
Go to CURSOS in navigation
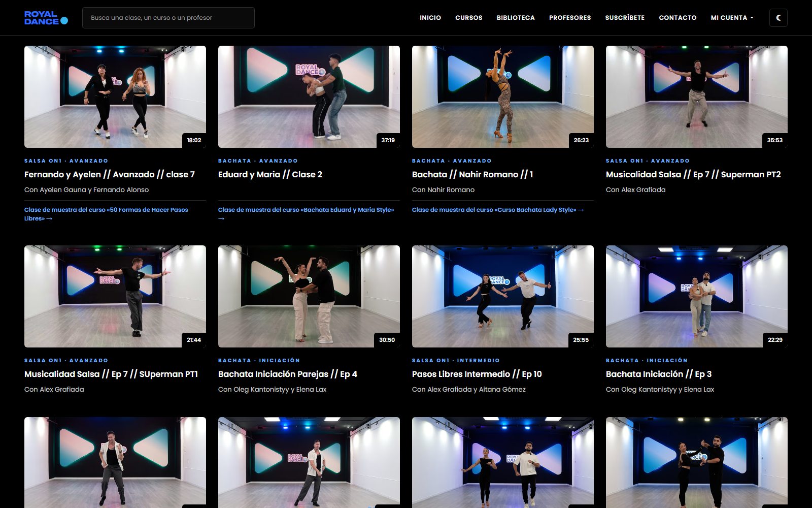469,18
